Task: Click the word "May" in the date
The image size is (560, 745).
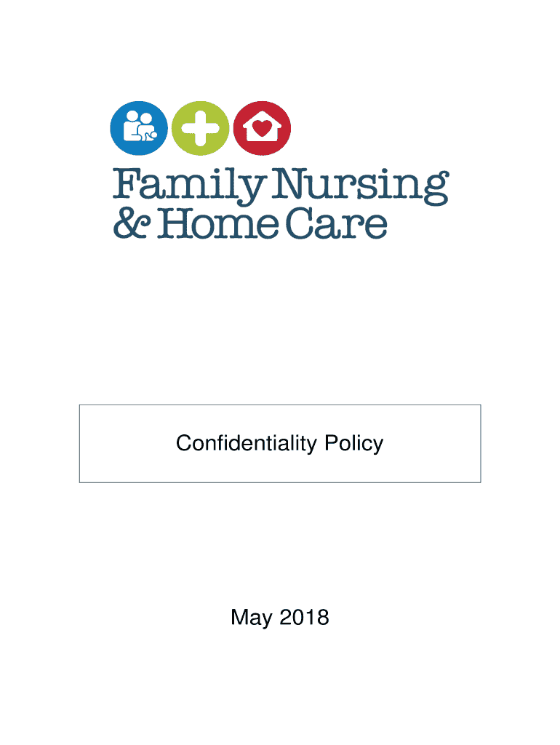Action: (x=252, y=618)
